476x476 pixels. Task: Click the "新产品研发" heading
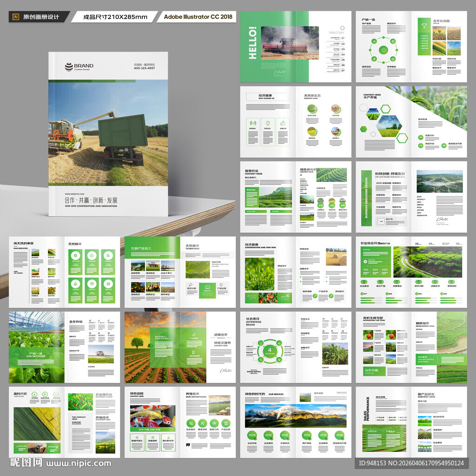[x=426, y=394]
